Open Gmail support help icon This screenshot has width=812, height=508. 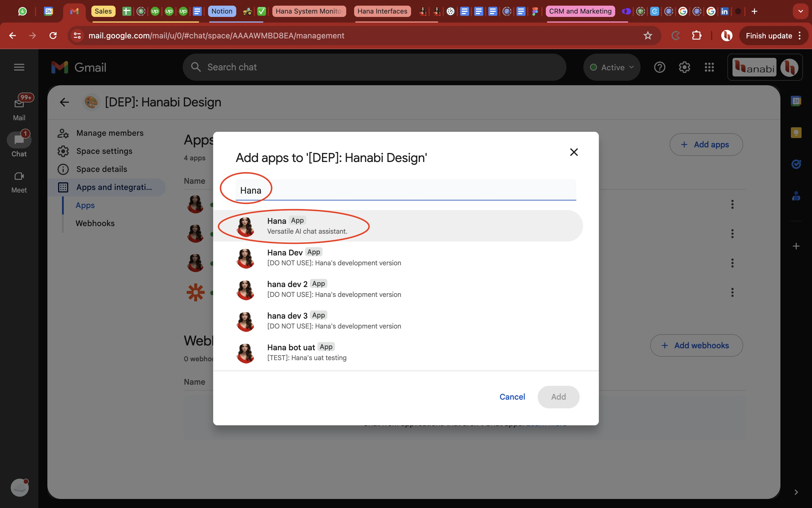pos(659,67)
